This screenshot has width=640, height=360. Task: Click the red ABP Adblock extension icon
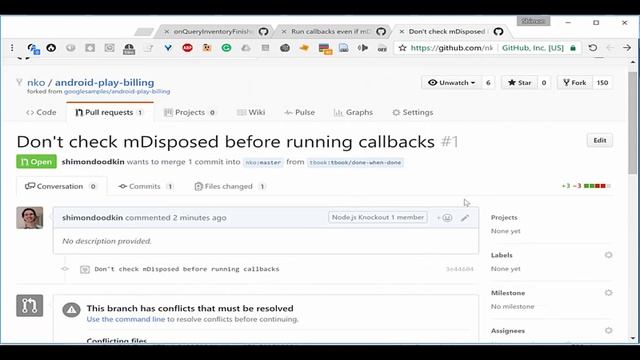tap(187, 48)
